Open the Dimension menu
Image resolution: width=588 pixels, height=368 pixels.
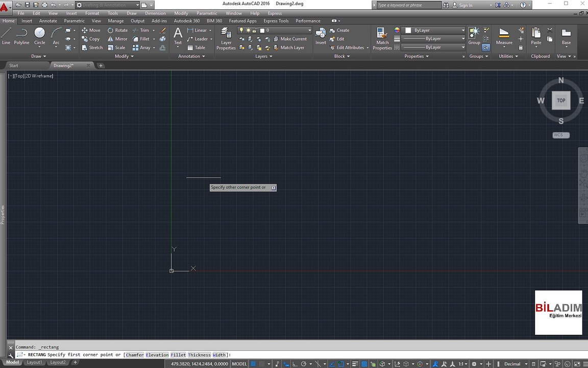[155, 13]
